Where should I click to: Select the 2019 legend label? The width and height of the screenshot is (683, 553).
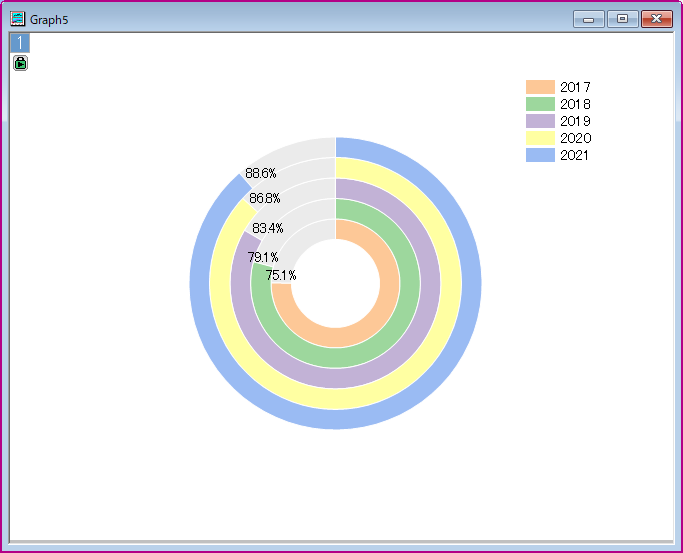pos(575,121)
